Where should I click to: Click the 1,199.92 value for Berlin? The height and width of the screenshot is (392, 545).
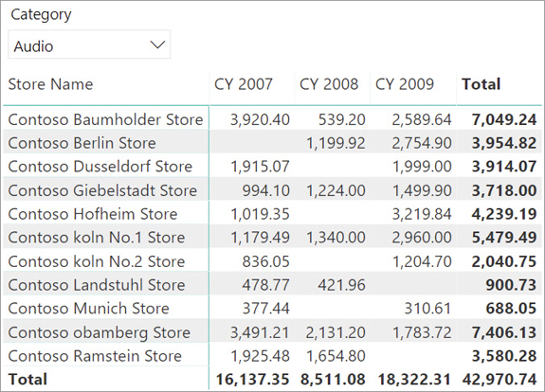tap(336, 143)
